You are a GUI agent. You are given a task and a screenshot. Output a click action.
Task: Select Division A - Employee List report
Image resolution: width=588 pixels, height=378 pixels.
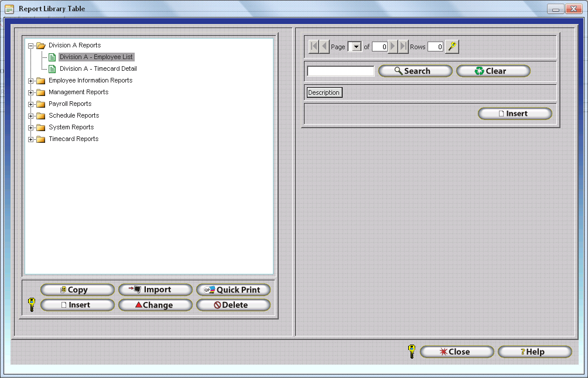click(96, 57)
